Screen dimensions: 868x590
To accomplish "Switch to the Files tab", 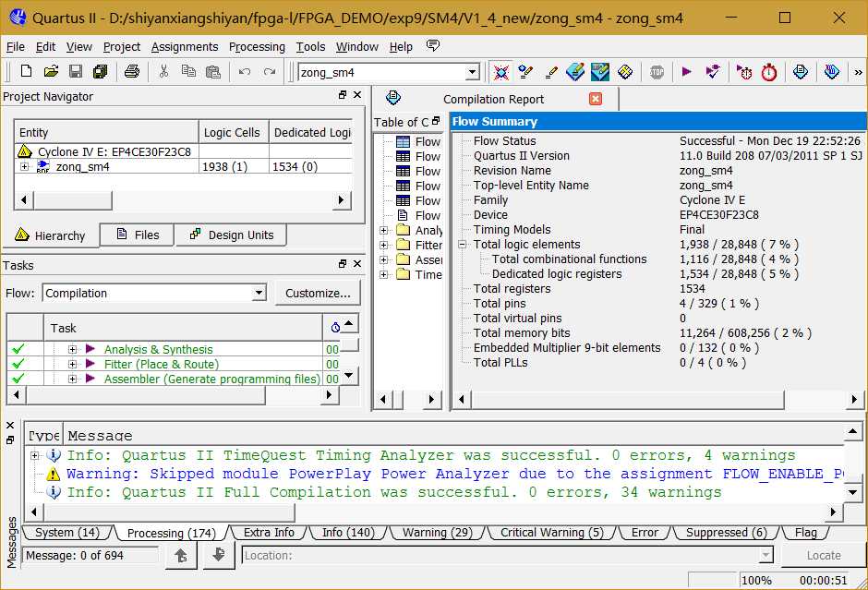I will (x=138, y=235).
